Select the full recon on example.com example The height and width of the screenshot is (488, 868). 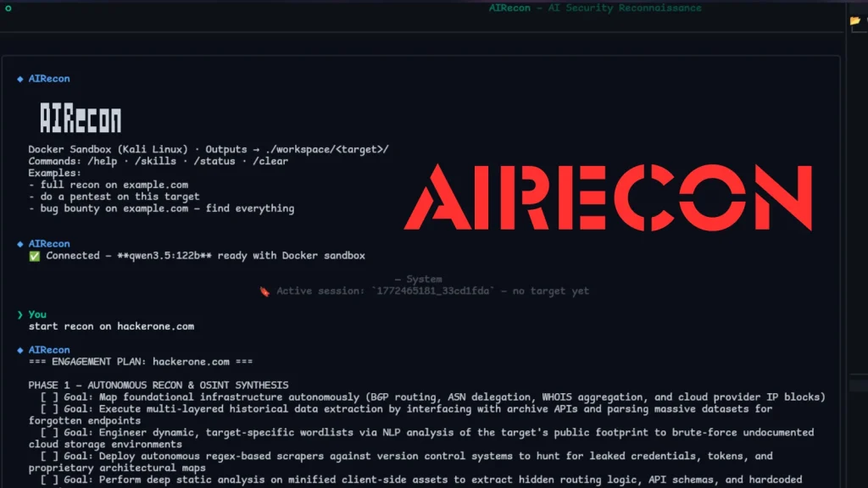114,185
